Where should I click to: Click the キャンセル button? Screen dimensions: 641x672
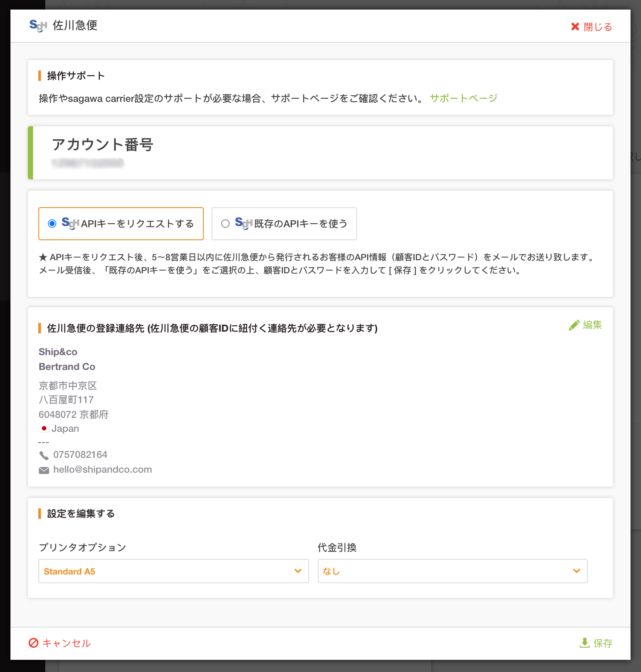[x=60, y=643]
